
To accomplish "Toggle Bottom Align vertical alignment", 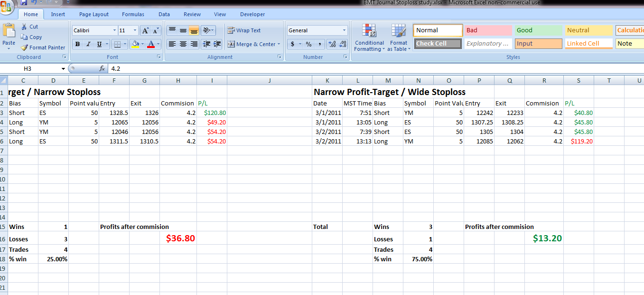I will point(194,30).
